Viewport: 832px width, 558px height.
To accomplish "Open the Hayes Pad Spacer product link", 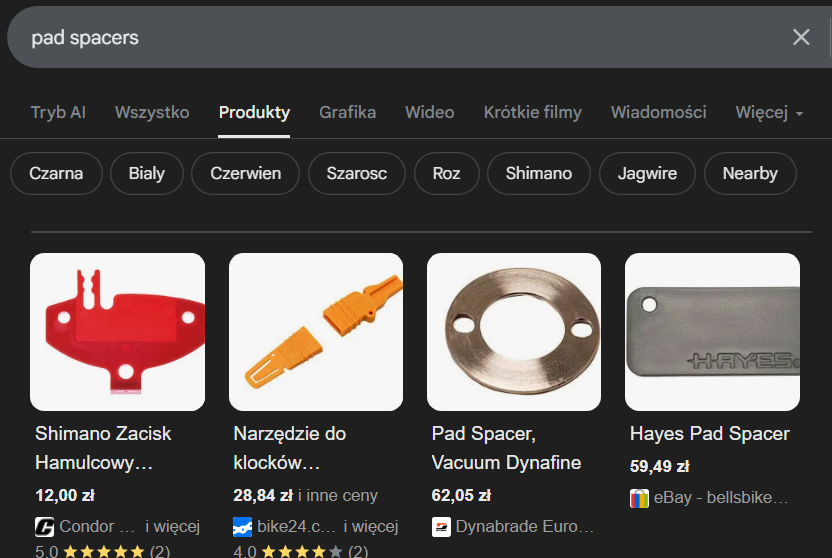I will 709,433.
